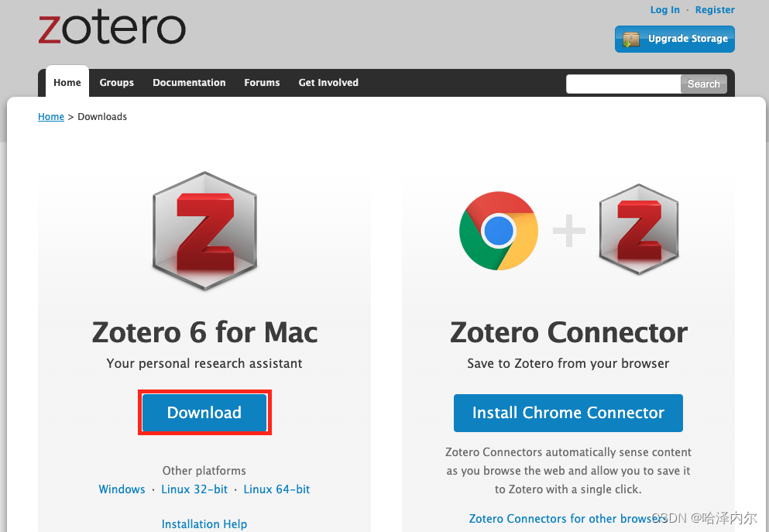The image size is (769, 532).
Task: Choose the Windows platform link
Action: click(x=122, y=489)
